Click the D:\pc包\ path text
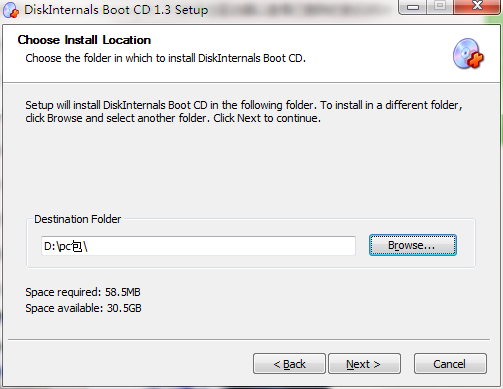 66,246
